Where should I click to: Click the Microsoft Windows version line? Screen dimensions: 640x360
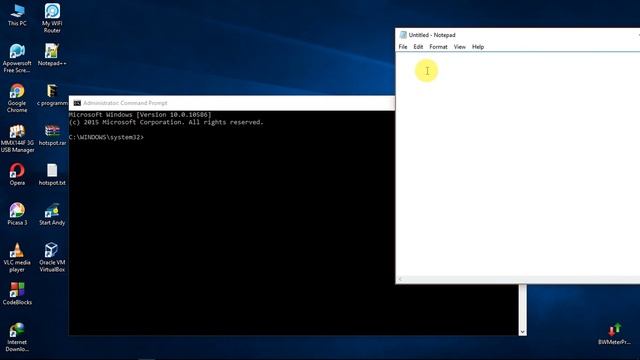pos(140,115)
